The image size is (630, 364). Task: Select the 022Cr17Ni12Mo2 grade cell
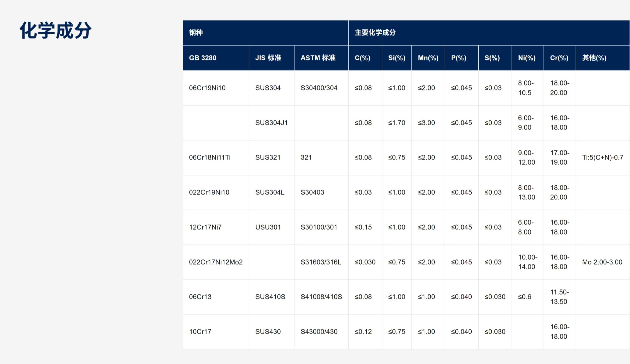[215, 262]
